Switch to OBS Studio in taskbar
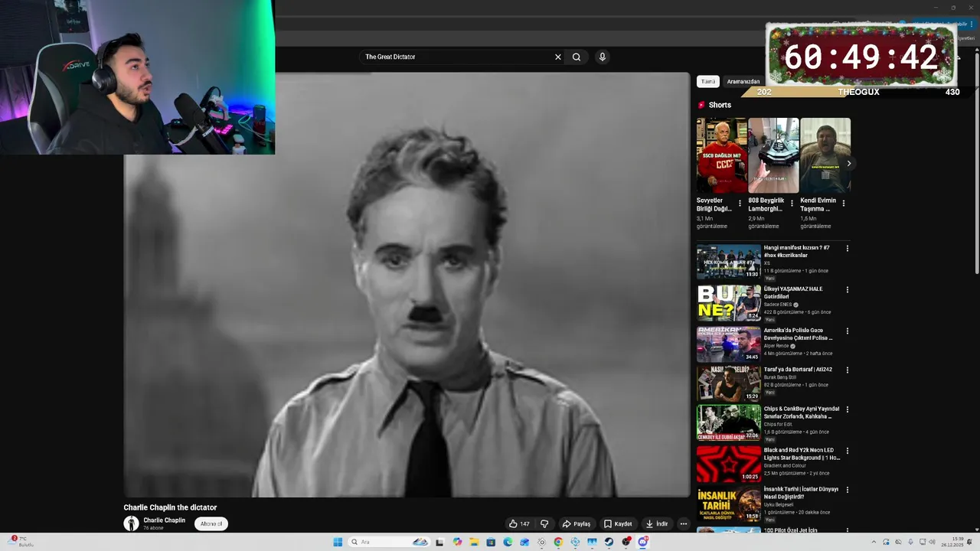This screenshot has width=980, height=551. (x=626, y=542)
